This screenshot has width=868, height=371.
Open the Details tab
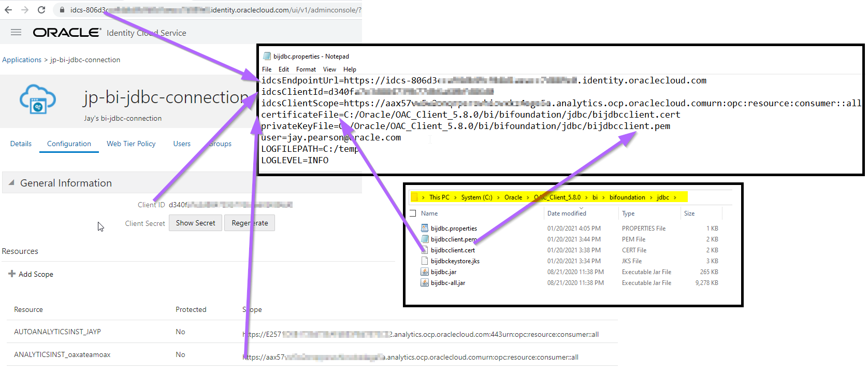point(21,144)
